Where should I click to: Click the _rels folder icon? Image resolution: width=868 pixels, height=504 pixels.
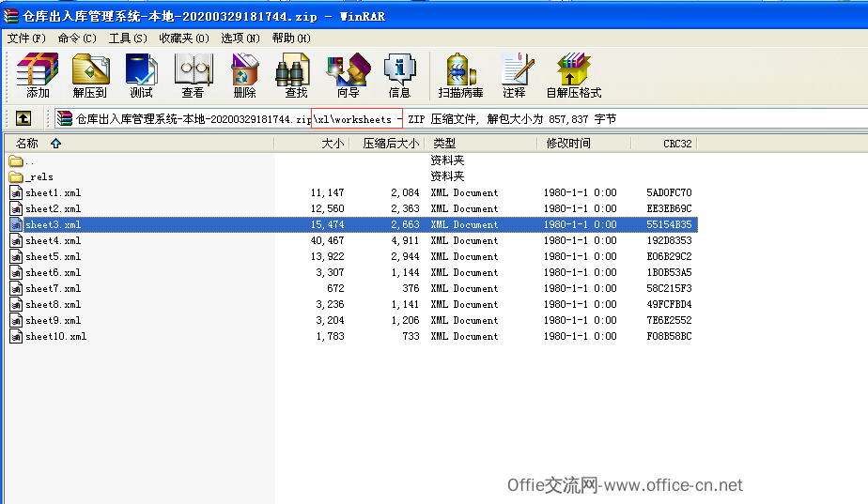point(16,177)
